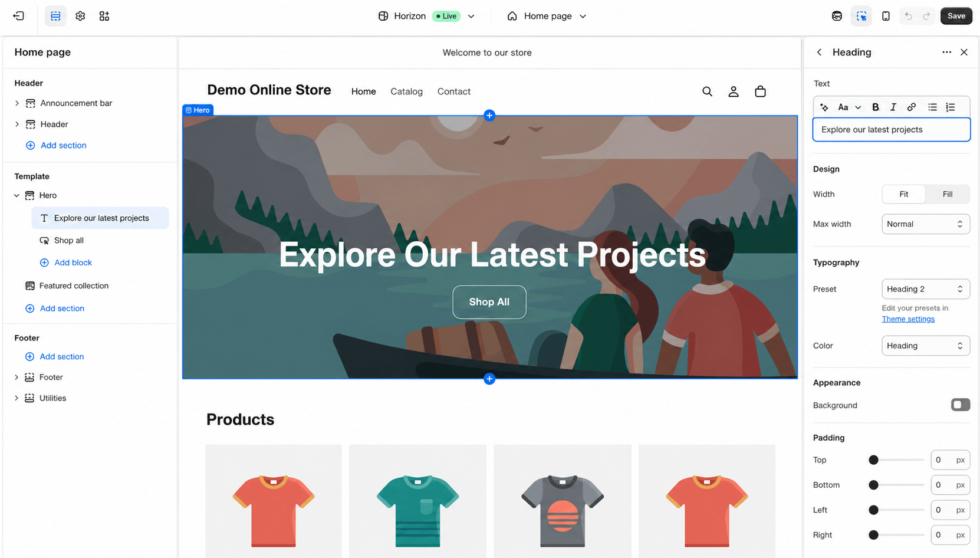Exit the theme editor via back icon
Screen dimensions: 980x558
pyautogui.click(x=18, y=16)
